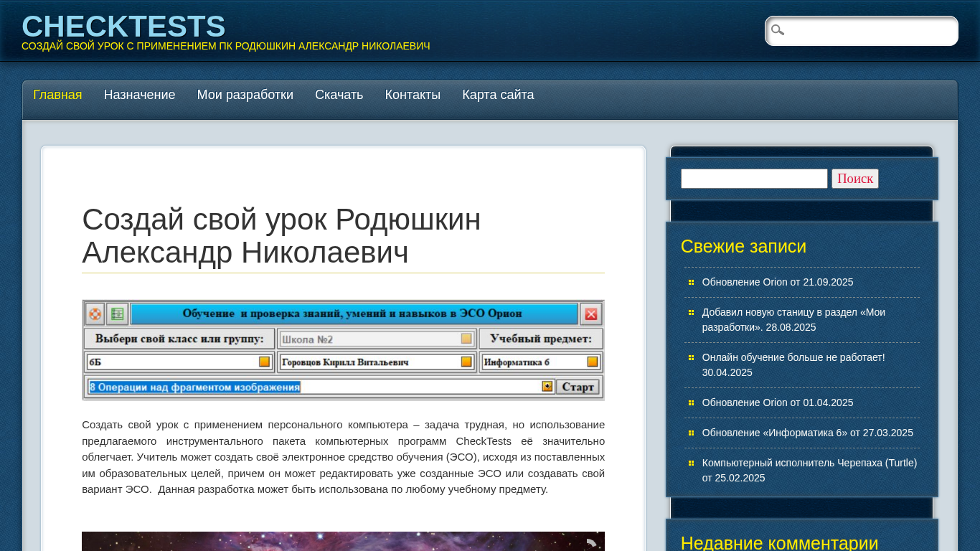Open the subject dropdown Информатика 6

(593, 362)
